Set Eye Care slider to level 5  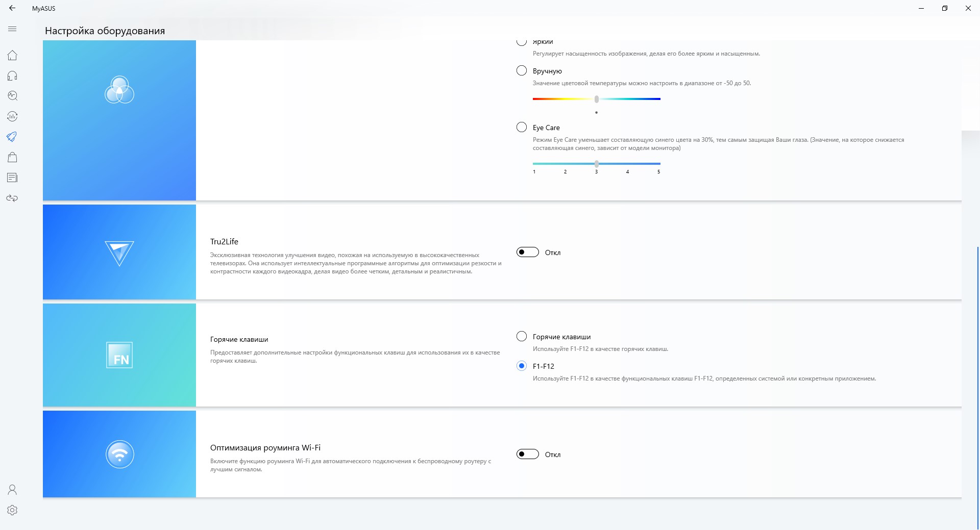tap(659, 164)
